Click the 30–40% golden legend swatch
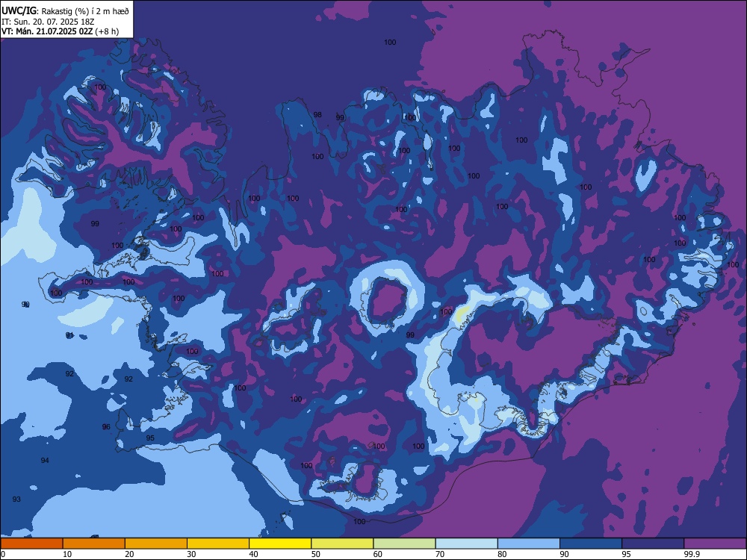 click(x=218, y=544)
